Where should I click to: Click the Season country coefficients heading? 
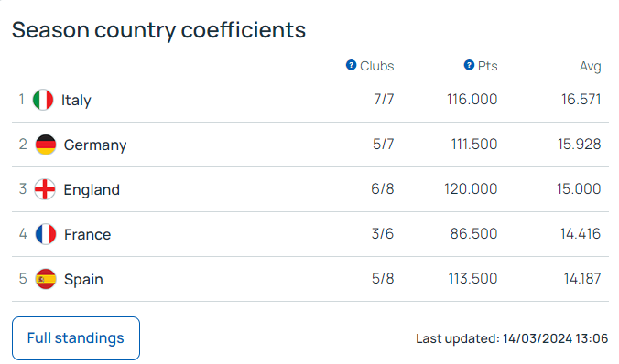(x=158, y=30)
